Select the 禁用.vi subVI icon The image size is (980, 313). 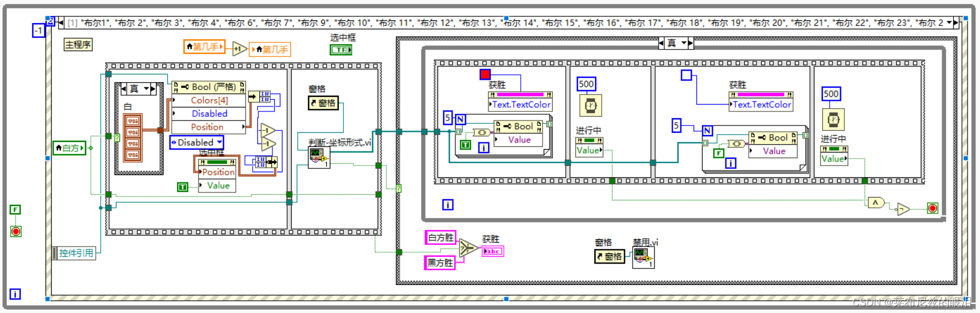pyautogui.click(x=643, y=258)
